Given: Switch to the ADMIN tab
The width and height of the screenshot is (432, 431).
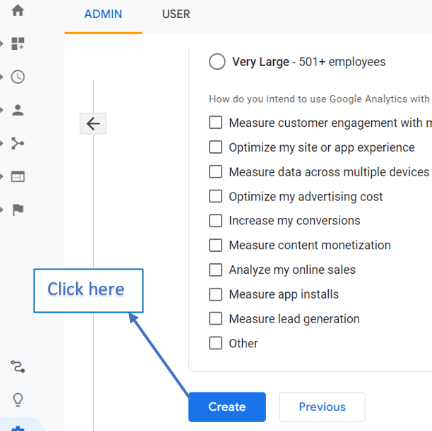Looking at the screenshot, I should [x=103, y=14].
